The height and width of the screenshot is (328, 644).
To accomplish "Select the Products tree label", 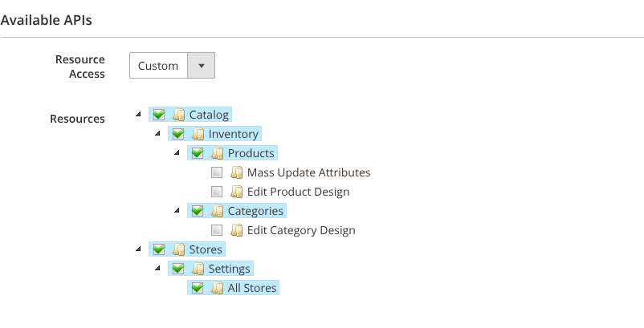I will pos(251,153).
